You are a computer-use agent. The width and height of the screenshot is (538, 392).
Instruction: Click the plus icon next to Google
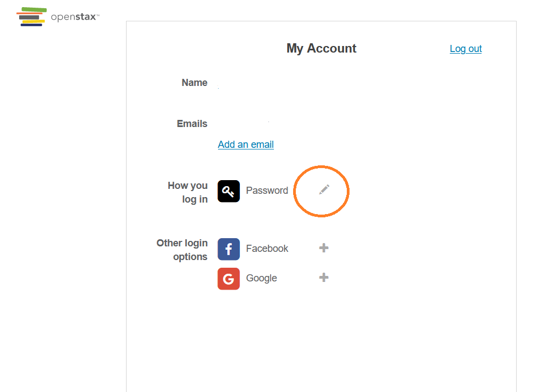click(323, 278)
